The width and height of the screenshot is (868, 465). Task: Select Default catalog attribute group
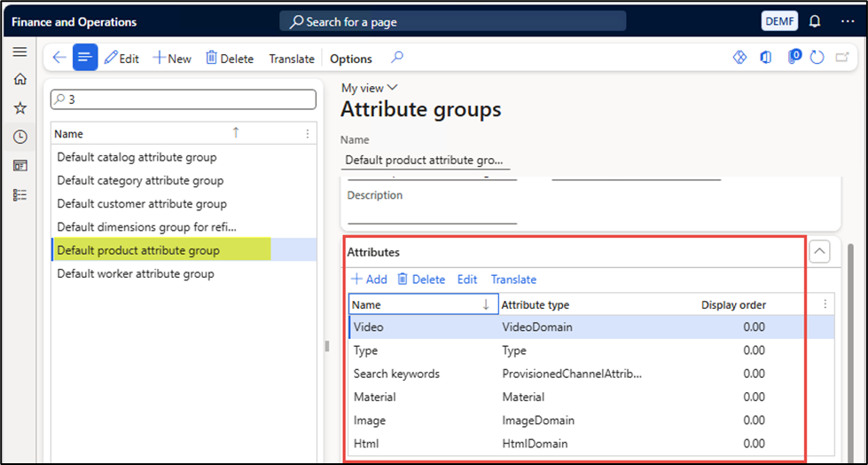184,157
